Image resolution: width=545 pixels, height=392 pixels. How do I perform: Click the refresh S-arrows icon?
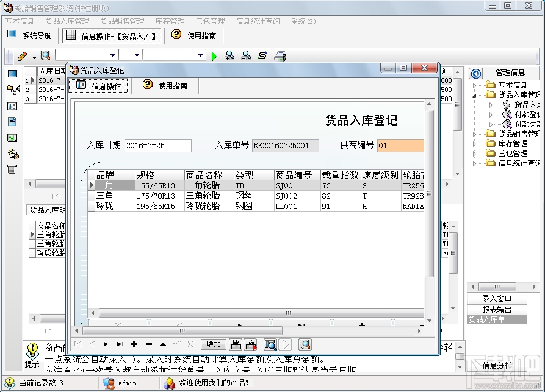click(262, 55)
